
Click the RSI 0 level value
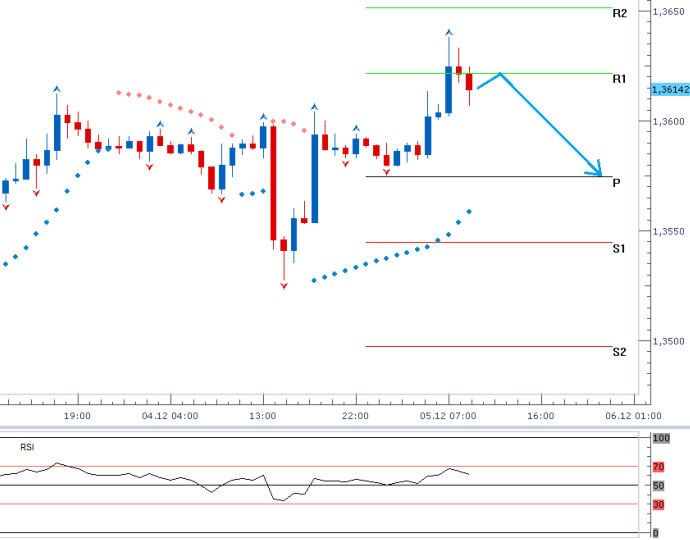[x=656, y=533]
